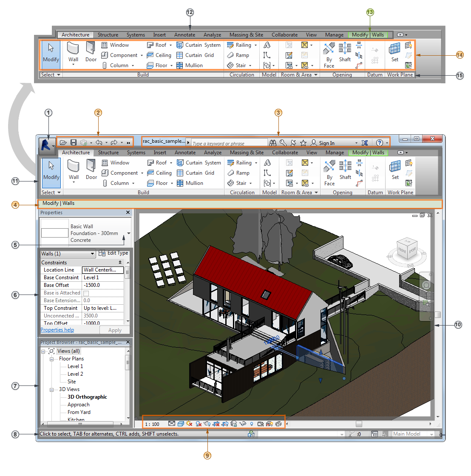471x476 pixels.
Task: Toggle Shadows icon on the view control bar
Action: 199,424
